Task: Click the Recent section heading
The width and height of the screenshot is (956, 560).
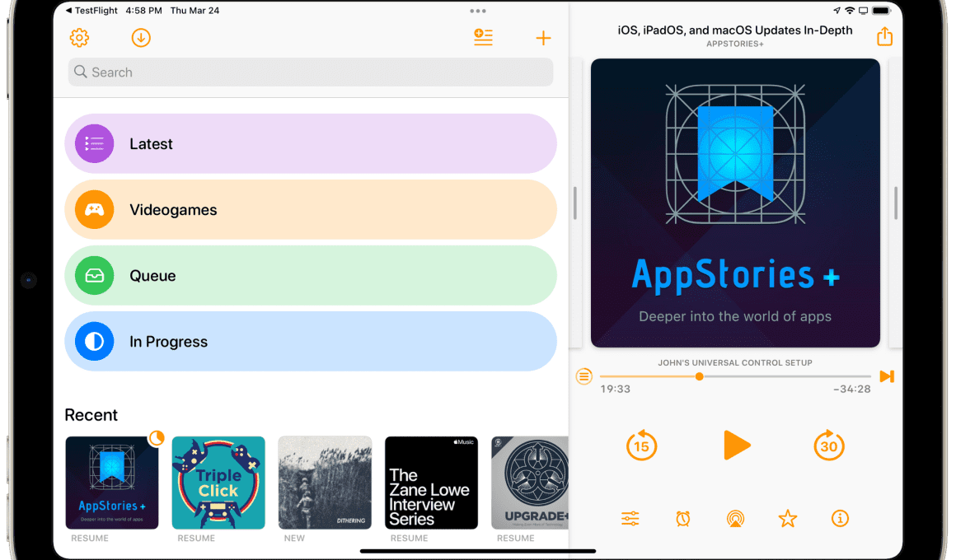Action: pos(91,415)
